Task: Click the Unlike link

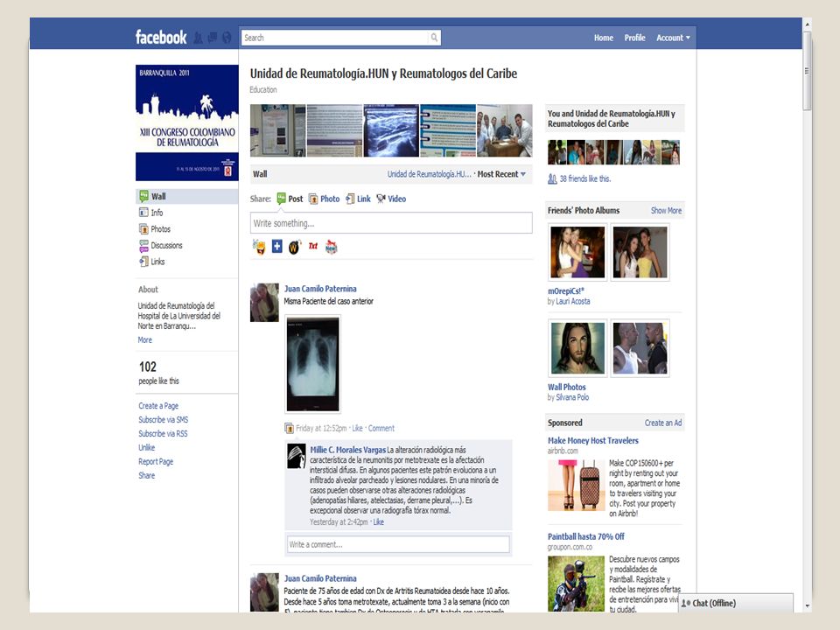Action: tap(146, 447)
